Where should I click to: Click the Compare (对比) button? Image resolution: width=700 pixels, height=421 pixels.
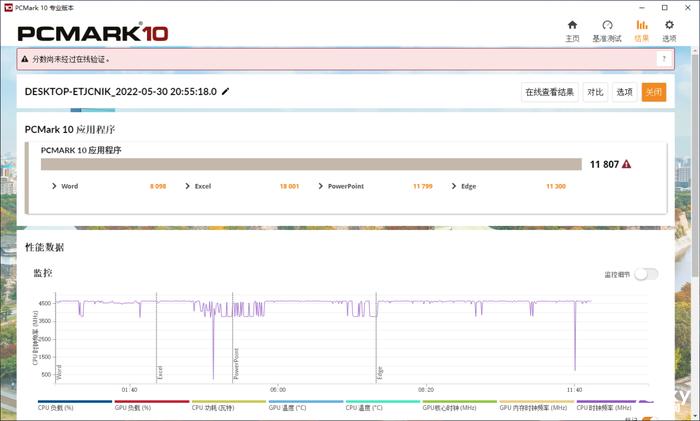(x=595, y=92)
